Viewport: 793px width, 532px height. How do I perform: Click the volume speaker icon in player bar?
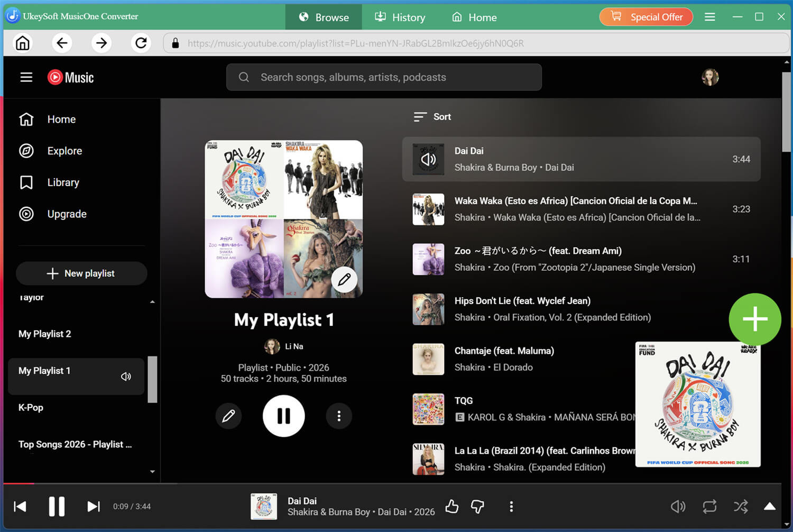[678, 507]
